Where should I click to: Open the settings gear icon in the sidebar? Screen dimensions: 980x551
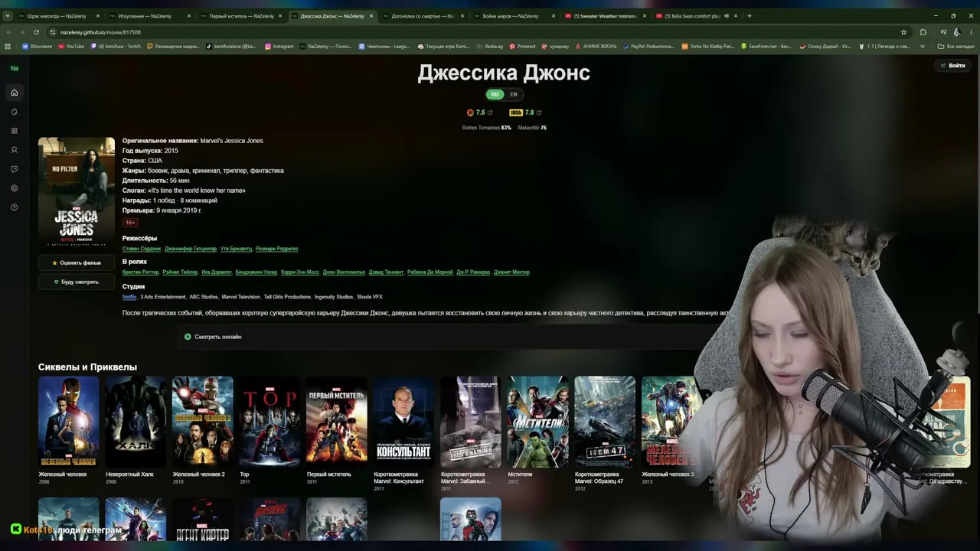click(x=14, y=188)
